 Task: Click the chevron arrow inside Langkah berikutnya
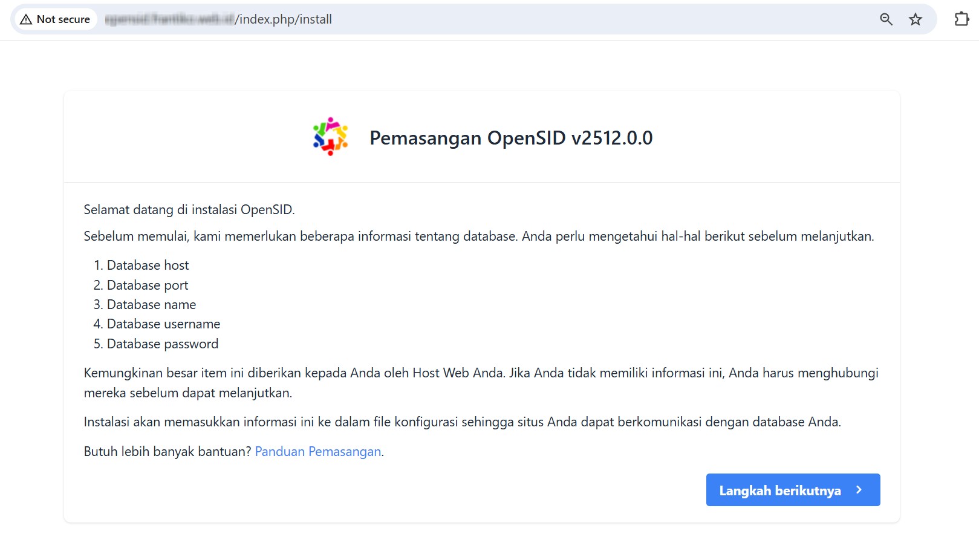click(x=859, y=490)
